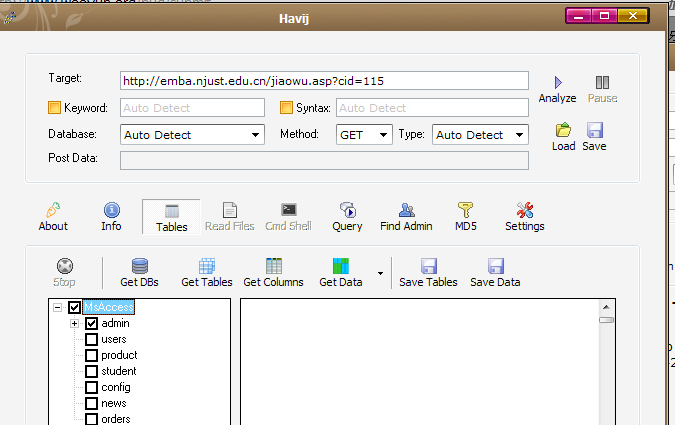Click the Keyword Auto Detect field
Screen dimensions: 675x425
click(x=192, y=108)
